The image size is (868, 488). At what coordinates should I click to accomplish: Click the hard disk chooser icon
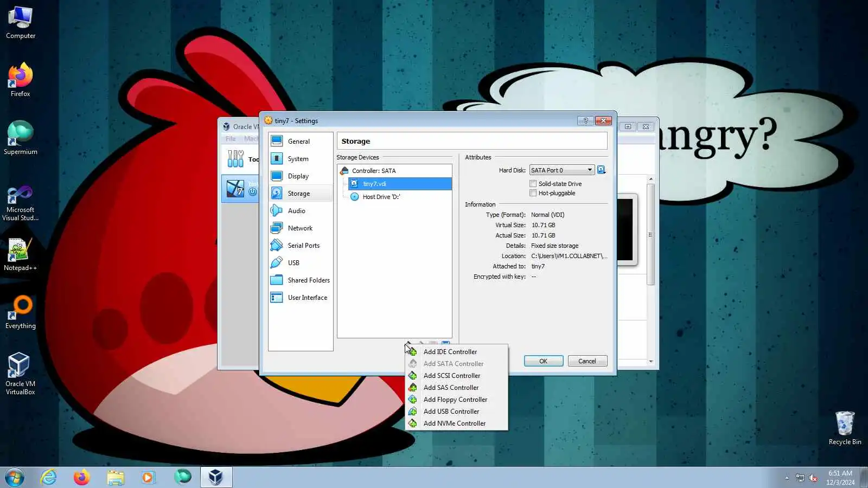(x=602, y=170)
